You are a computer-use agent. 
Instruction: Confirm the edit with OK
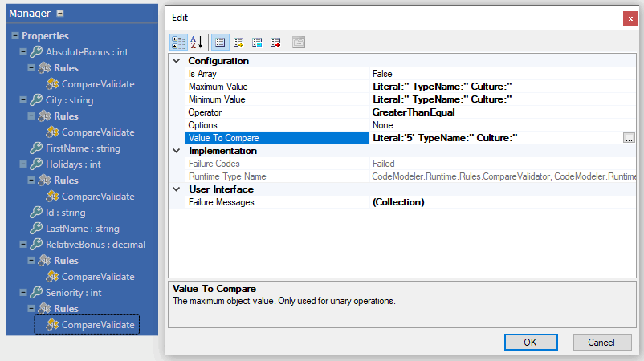[531, 342]
